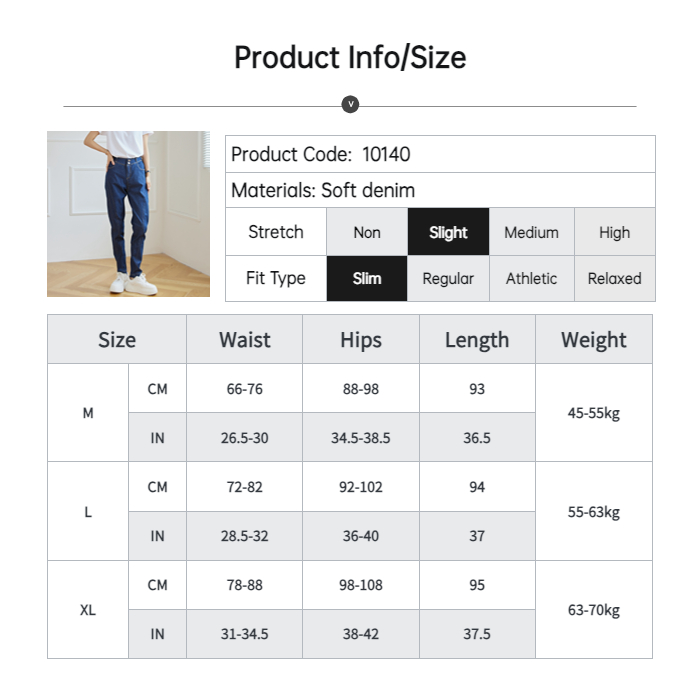Viewport: 700px width, 700px height.
Task: Choose Medium stretch level
Action: (531, 232)
